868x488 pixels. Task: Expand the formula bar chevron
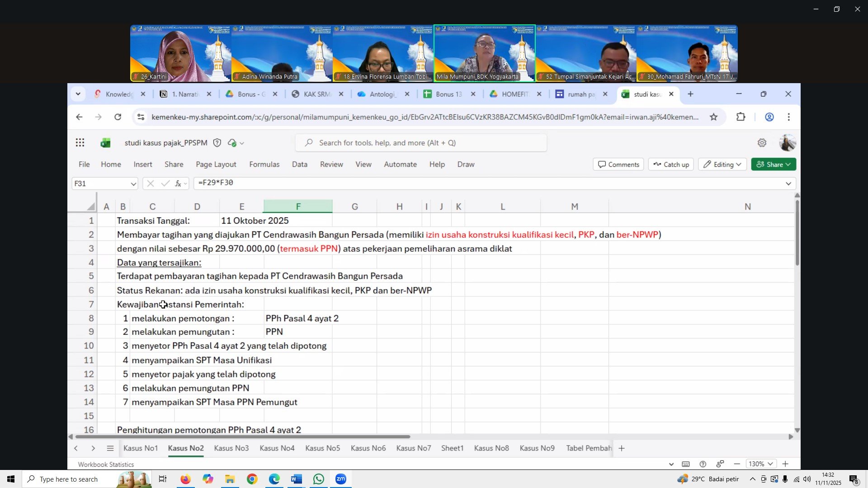point(788,183)
